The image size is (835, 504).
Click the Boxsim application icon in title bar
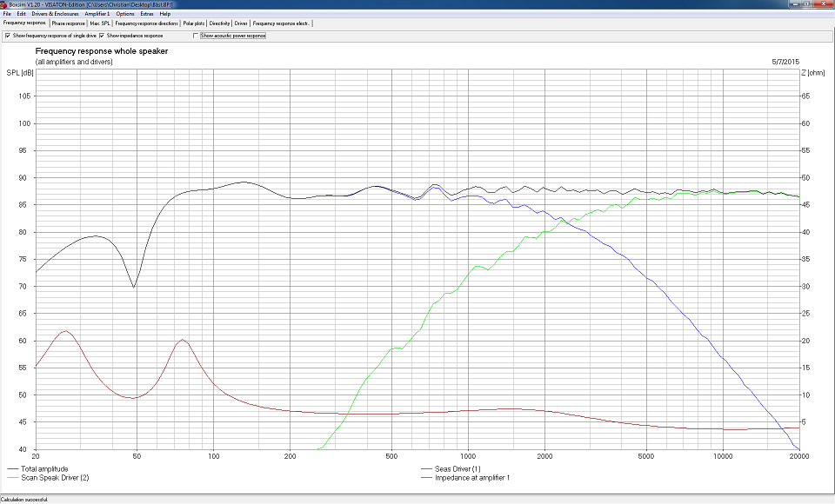pyautogui.click(x=3, y=4)
